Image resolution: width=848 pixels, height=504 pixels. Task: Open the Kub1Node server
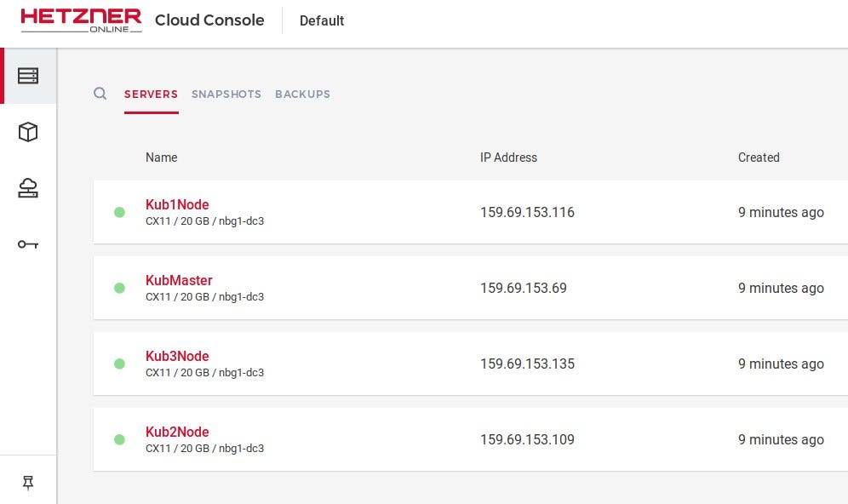[177, 204]
